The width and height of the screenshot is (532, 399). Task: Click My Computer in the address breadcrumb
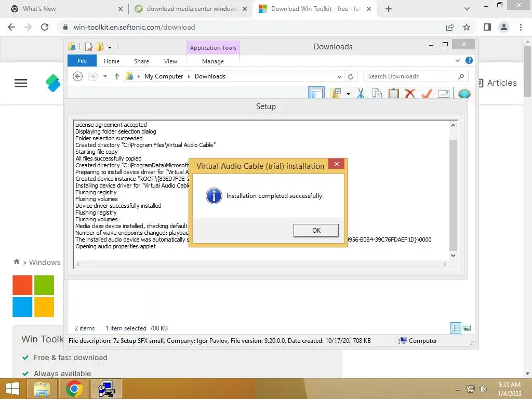pyautogui.click(x=164, y=76)
